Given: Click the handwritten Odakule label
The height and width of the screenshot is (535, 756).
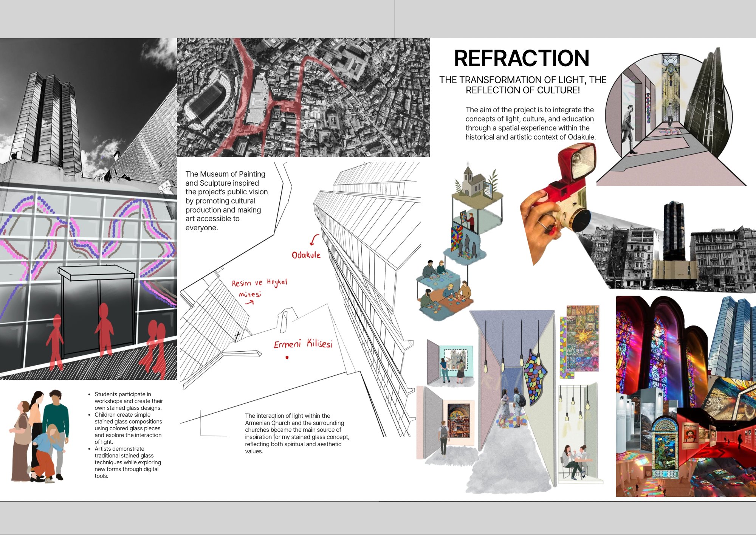Looking at the screenshot, I should pyautogui.click(x=306, y=255).
